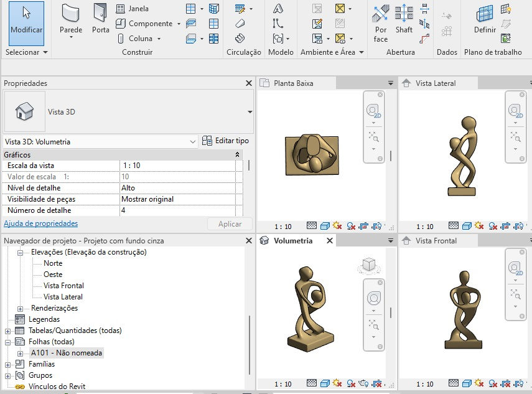Toggle shadows in Planta Baixa view
The height and width of the screenshot is (394, 532).
[351, 226]
